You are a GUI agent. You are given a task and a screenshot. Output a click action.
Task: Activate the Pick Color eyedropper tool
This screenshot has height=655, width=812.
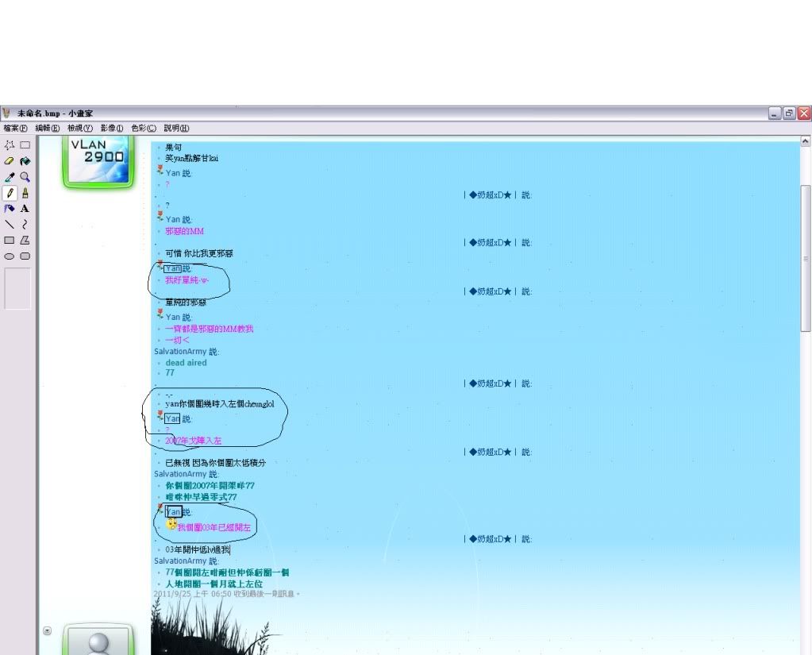pos(10,177)
